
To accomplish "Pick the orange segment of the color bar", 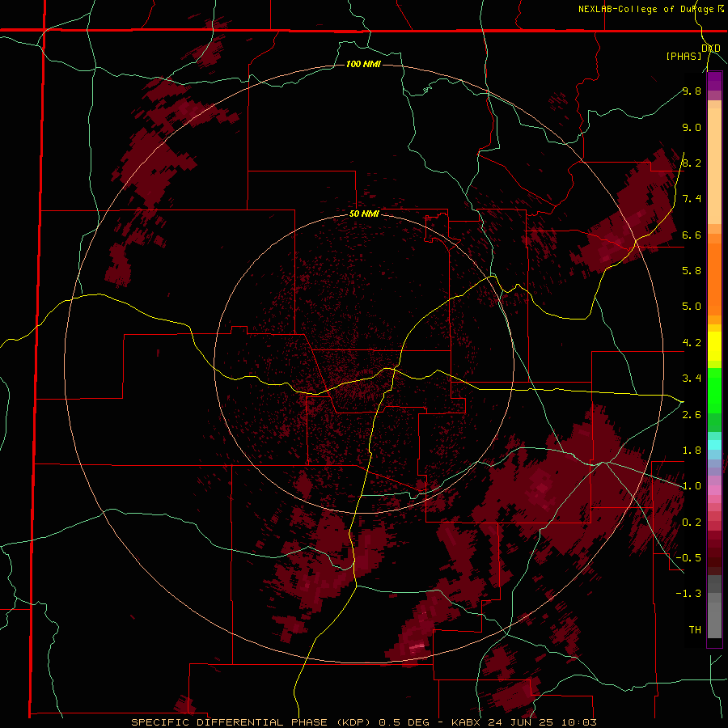I will click(714, 280).
